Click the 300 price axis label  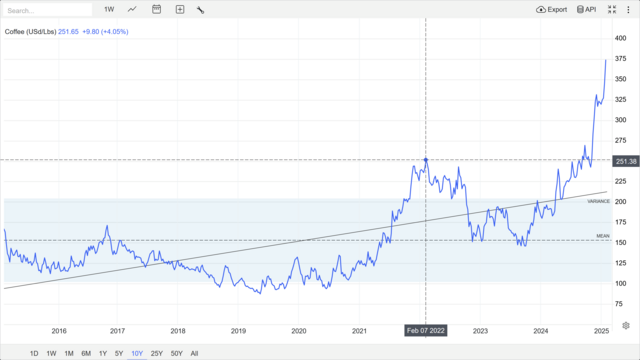[620, 120]
